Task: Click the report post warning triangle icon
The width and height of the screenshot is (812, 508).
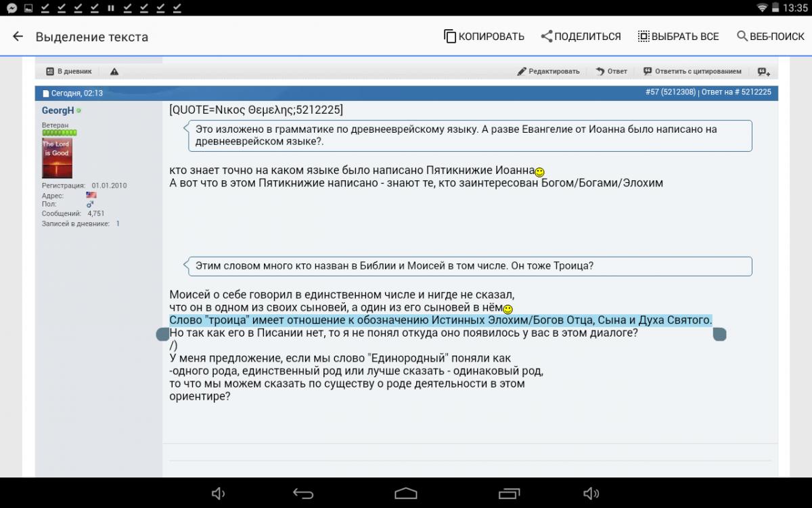Action: [114, 71]
